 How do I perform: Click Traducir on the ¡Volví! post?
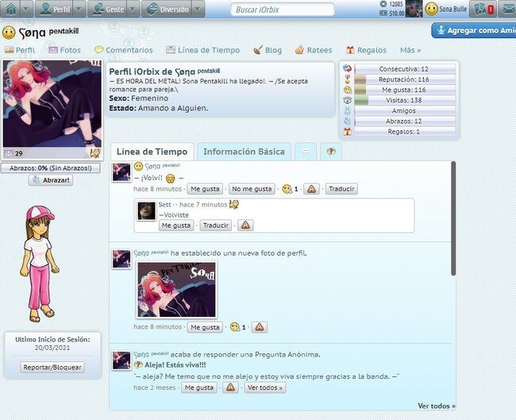click(341, 189)
